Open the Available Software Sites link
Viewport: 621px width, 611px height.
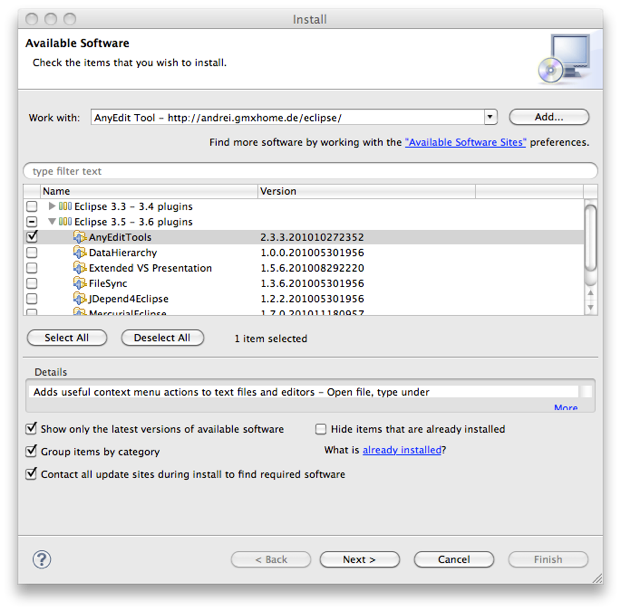[x=465, y=142]
